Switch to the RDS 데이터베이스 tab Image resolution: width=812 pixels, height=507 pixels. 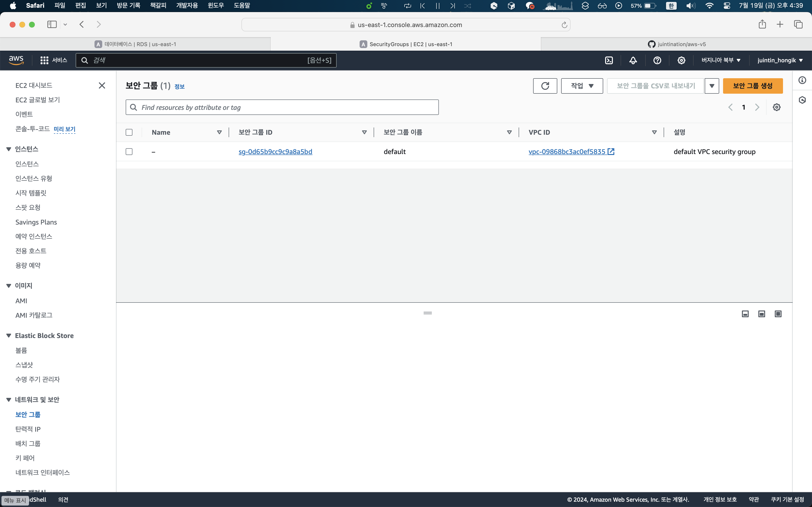coord(135,44)
